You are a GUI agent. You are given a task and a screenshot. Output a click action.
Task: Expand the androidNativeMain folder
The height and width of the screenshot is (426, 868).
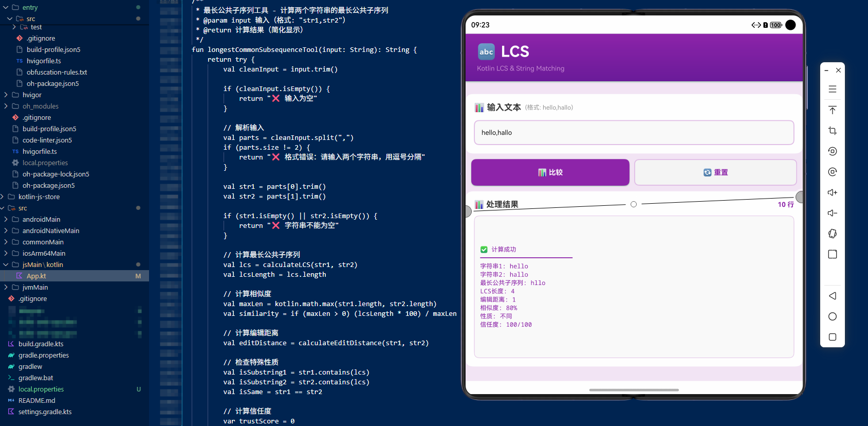[x=6, y=230]
